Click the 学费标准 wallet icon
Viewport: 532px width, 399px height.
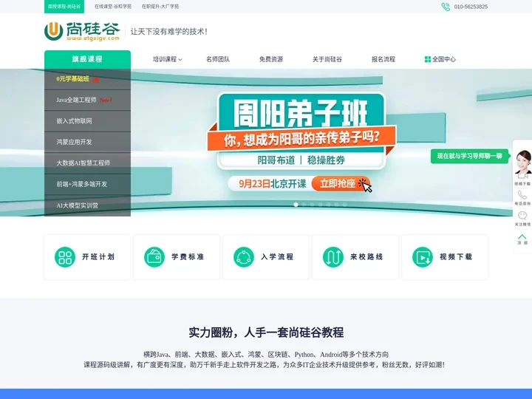tap(154, 257)
